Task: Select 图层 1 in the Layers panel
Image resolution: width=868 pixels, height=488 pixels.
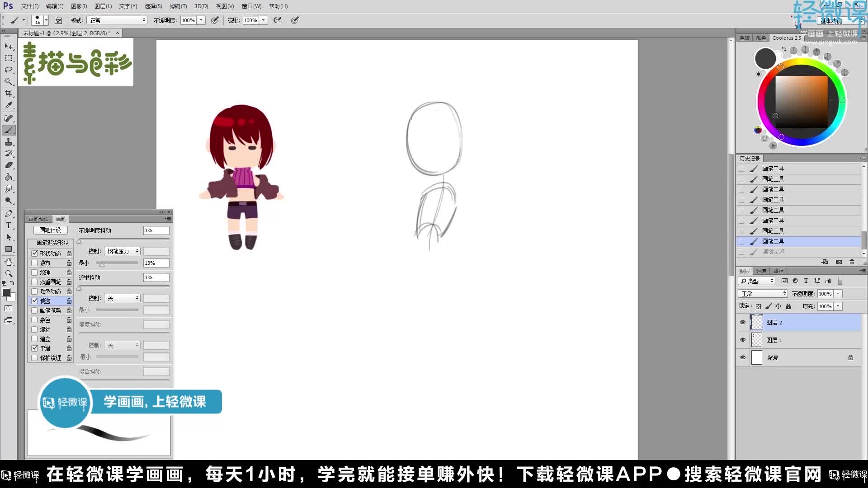Action: tap(774, 340)
